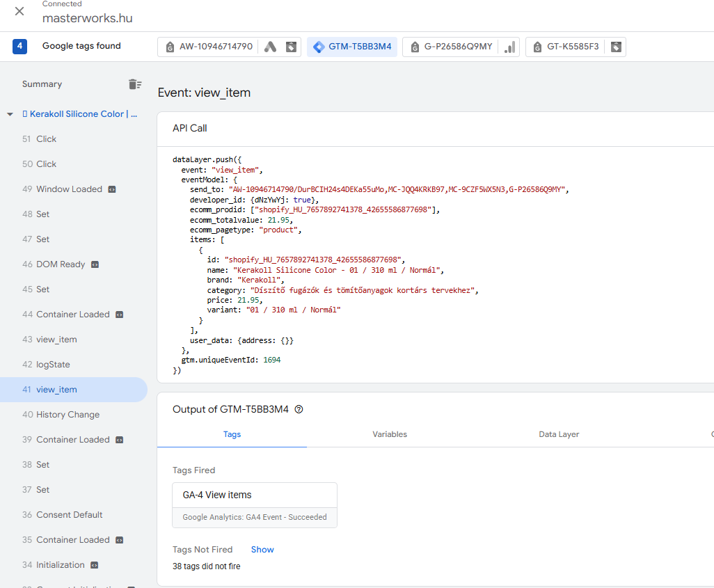Open the GA-4 View items tag card
Image resolution: width=714 pixels, height=588 pixels.
(255, 505)
